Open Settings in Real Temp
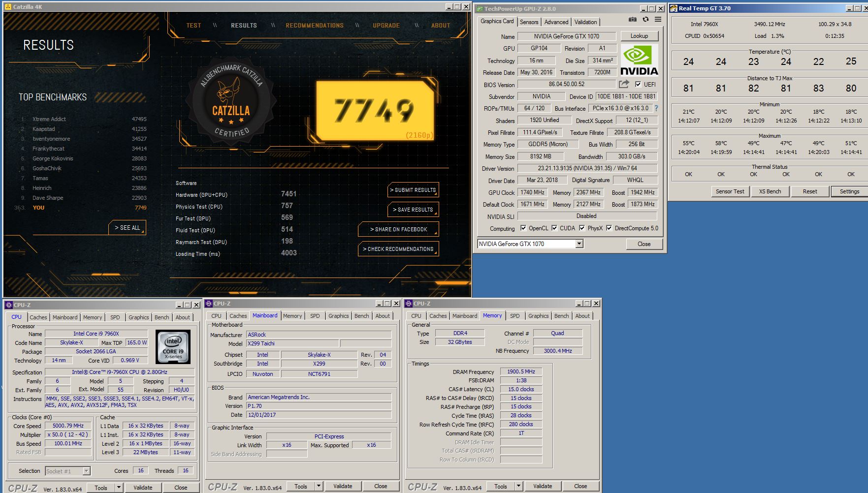This screenshot has width=868, height=493. 849,191
